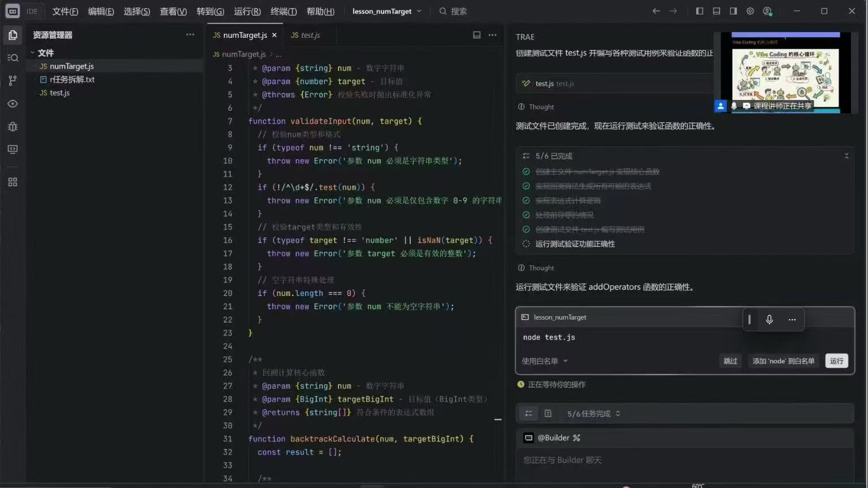Click the microphone voice input icon
This screenshot has width=868, height=488.
point(769,320)
